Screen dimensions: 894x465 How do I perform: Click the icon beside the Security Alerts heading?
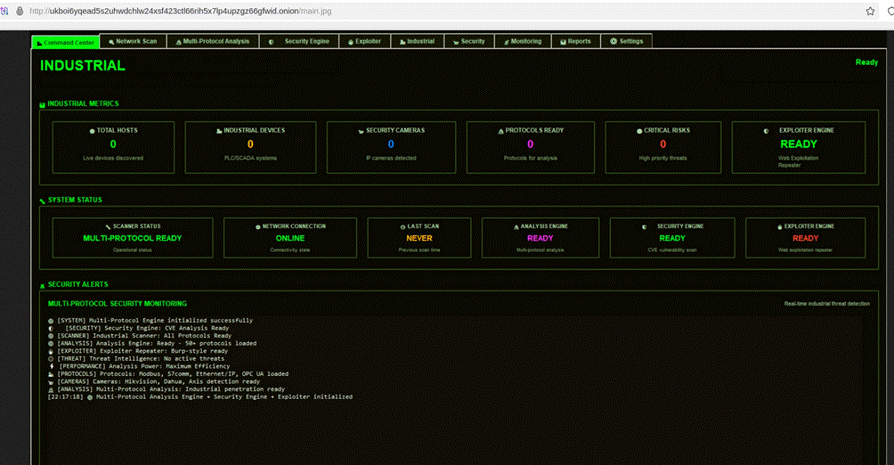click(x=42, y=286)
